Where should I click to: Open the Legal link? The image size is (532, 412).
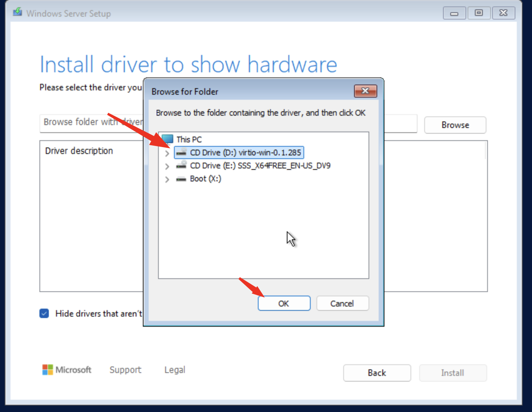(175, 370)
